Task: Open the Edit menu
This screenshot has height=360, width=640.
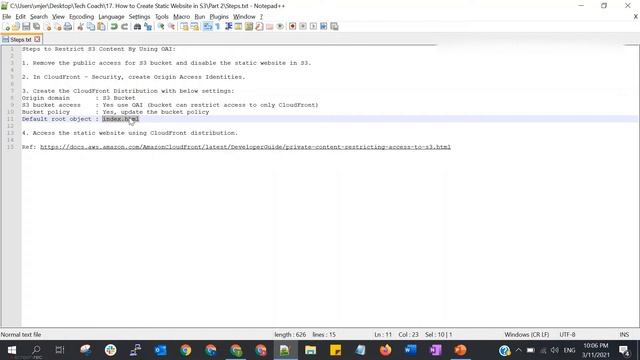Action: (20, 17)
